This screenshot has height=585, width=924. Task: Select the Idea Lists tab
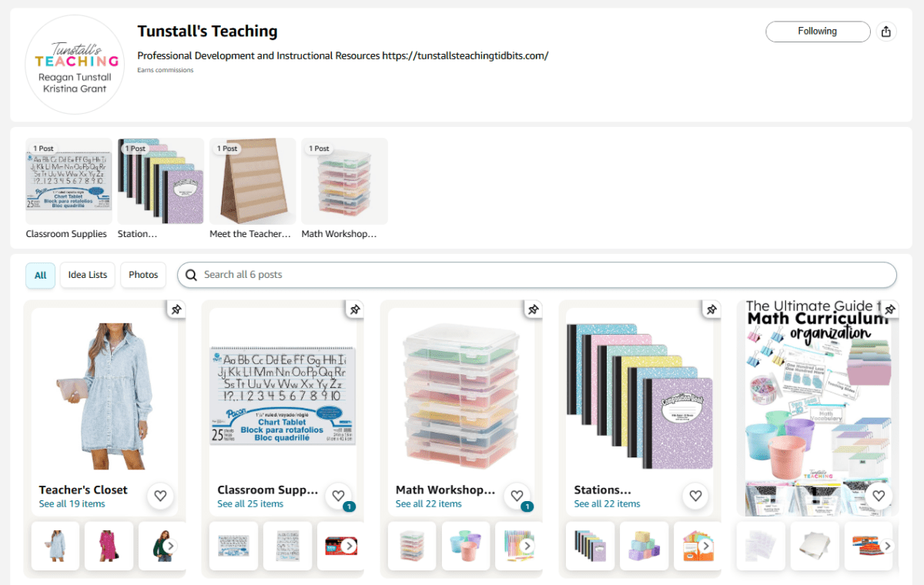coord(88,275)
